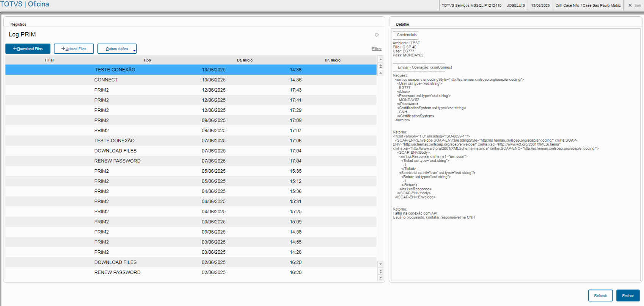This screenshot has height=306, width=644.
Task: Select the PRIM2 row at 17:29
Action: click(191, 110)
